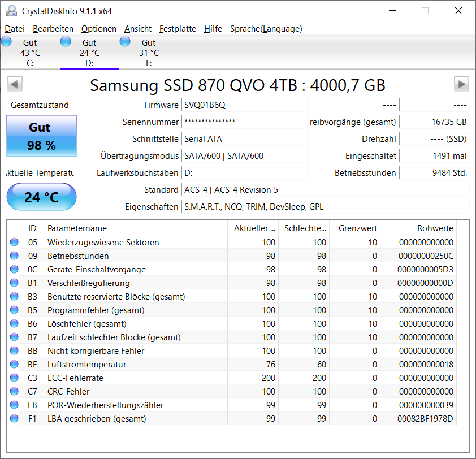The image size is (476, 459).
Task: Open the Optionen menu
Action: (99, 29)
